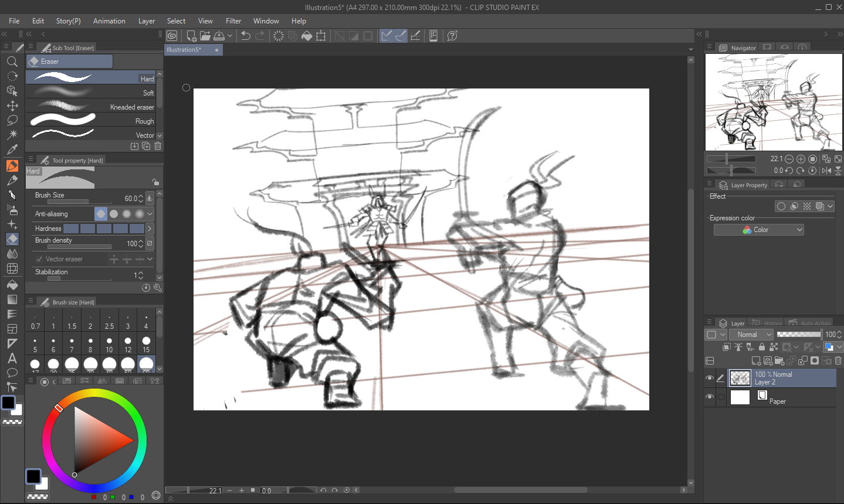Toggle Snap to grid in command bar
844x504 pixels.
point(415,36)
